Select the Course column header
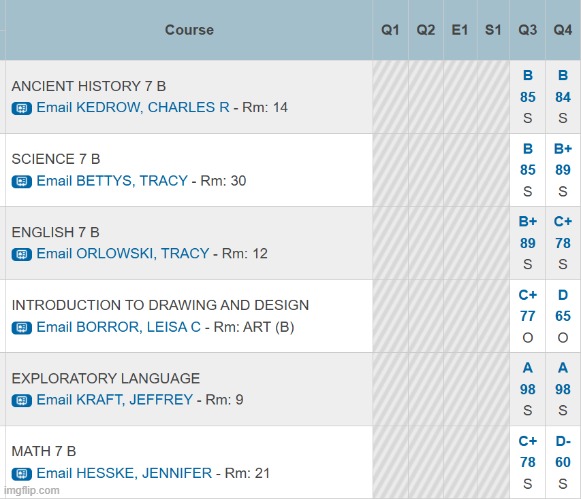 [189, 30]
